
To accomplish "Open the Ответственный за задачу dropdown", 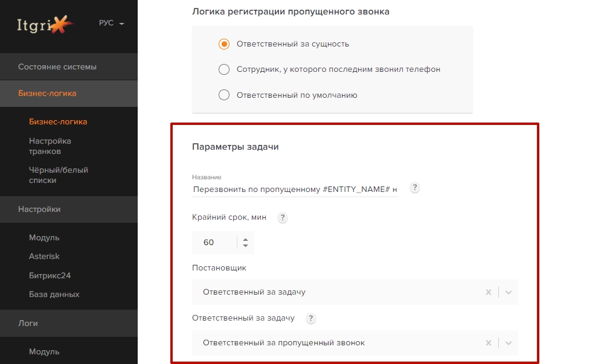I will 507,342.
